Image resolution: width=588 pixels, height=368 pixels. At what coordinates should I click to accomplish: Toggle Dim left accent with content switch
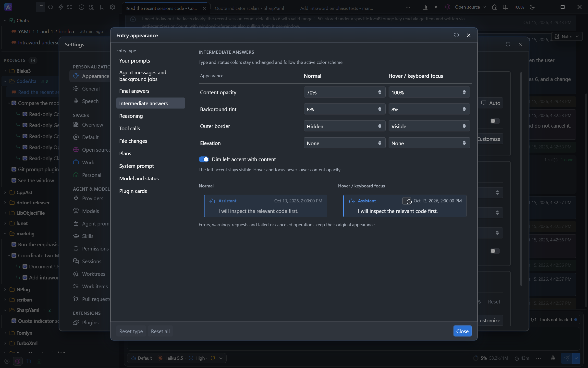204,159
